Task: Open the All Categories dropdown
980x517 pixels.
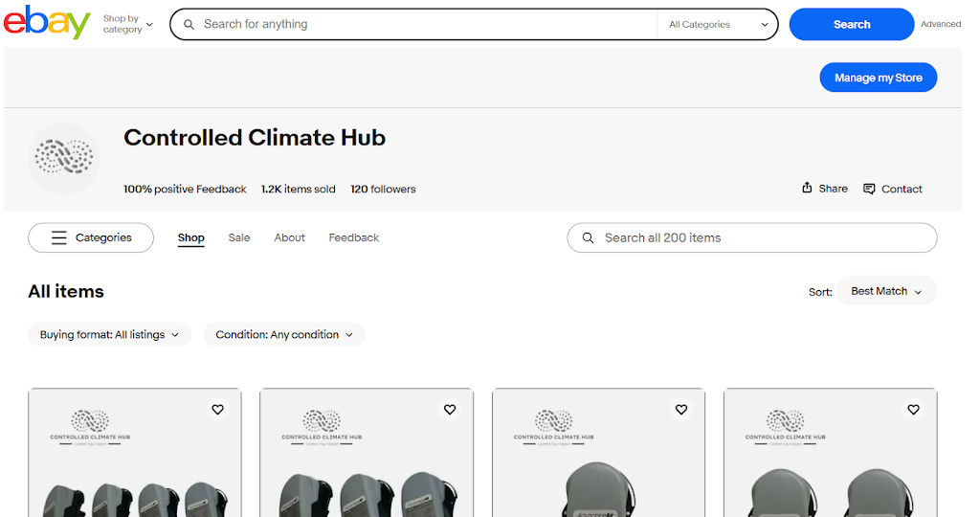Action: 718,24
